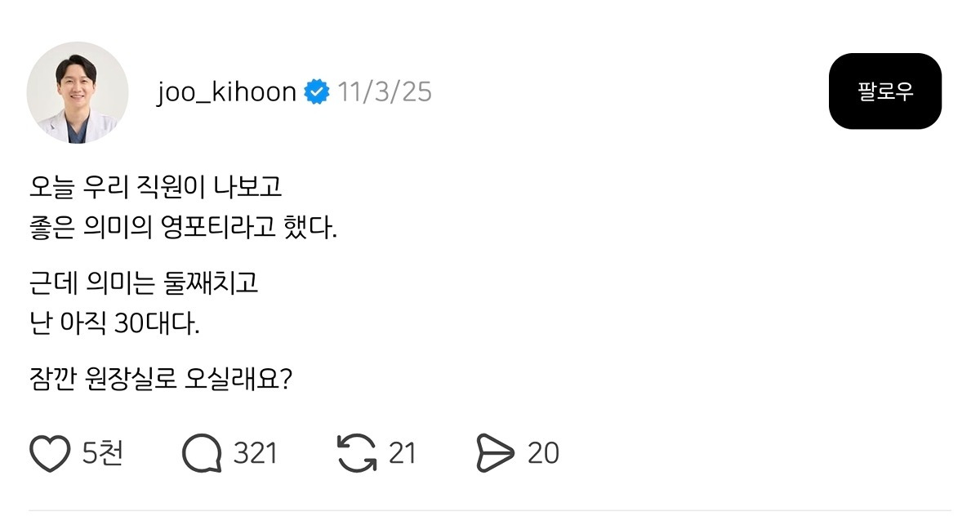Click the 11/3/25 post date

pos(385,92)
